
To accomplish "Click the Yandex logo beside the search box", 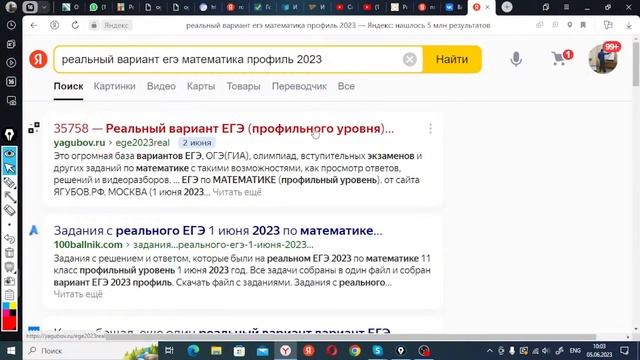I will point(38,59).
